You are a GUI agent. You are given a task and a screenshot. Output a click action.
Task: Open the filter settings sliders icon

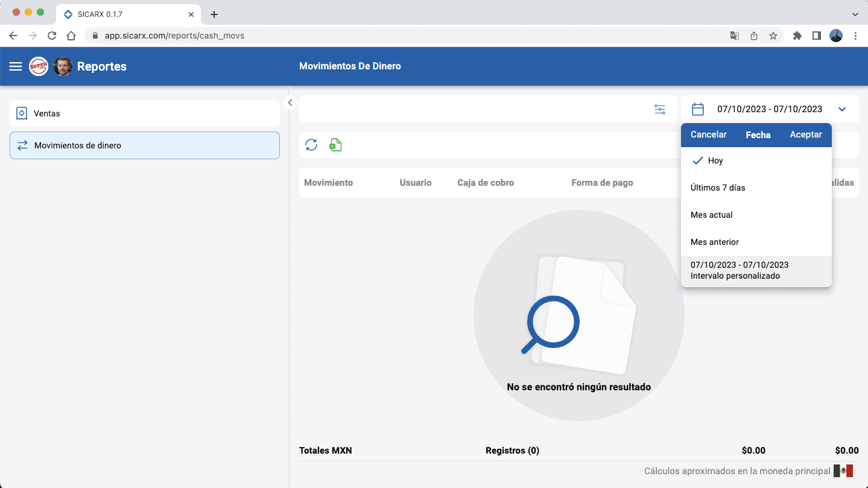(x=660, y=110)
